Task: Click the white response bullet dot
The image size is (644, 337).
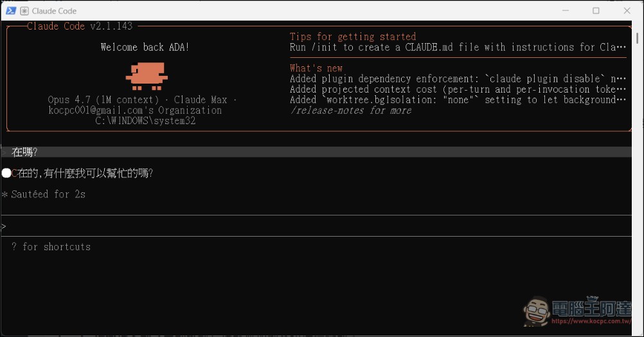Action: (6, 173)
